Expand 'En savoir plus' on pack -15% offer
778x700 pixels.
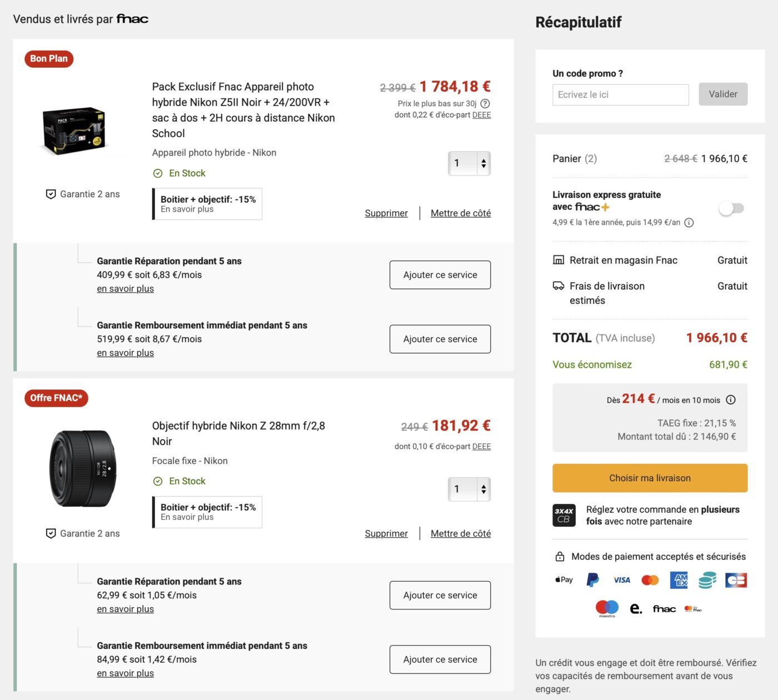click(x=187, y=209)
